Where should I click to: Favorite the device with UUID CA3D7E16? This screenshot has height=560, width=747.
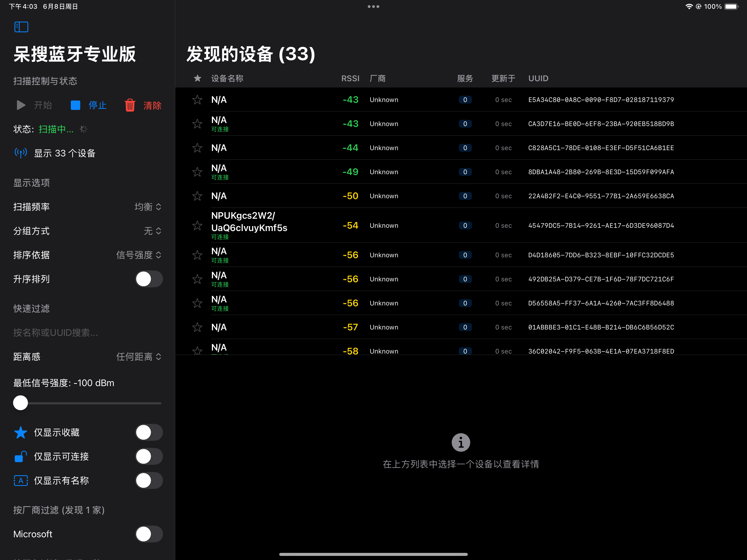click(197, 124)
